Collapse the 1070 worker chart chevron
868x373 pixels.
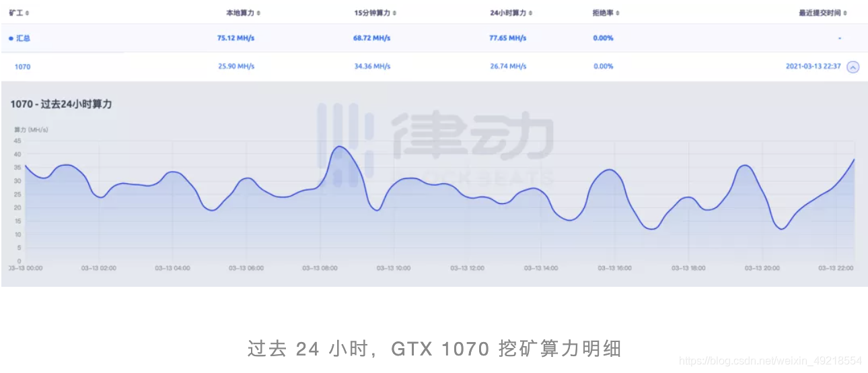[853, 67]
